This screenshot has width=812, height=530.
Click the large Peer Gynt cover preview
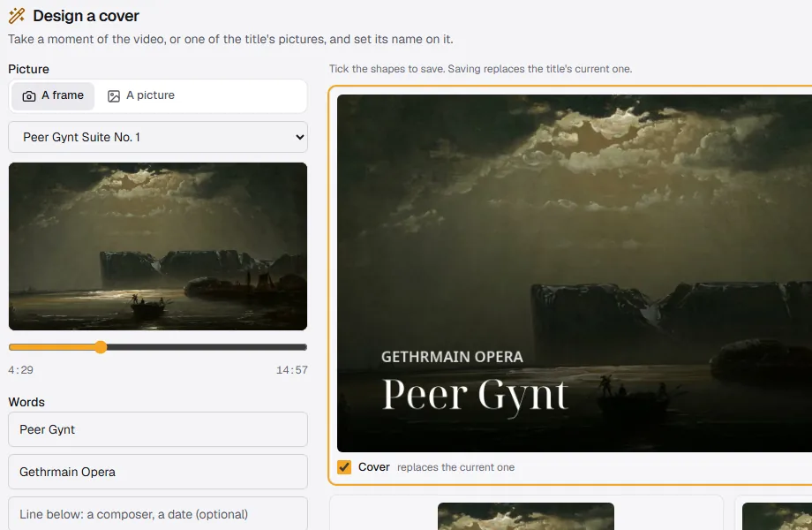575,273
